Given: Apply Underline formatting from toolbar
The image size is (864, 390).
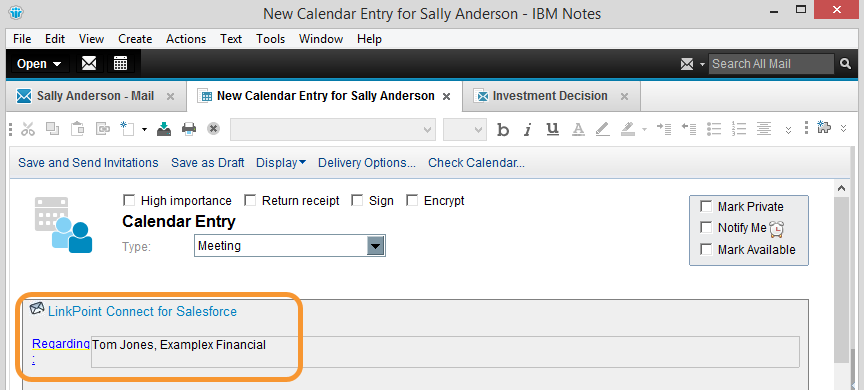Looking at the screenshot, I should [552, 129].
